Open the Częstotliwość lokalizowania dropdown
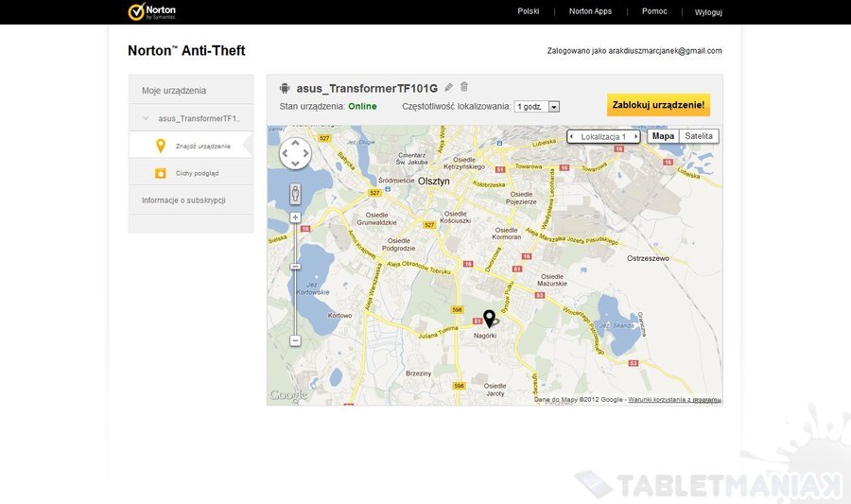The height and width of the screenshot is (504, 851). coord(537,106)
